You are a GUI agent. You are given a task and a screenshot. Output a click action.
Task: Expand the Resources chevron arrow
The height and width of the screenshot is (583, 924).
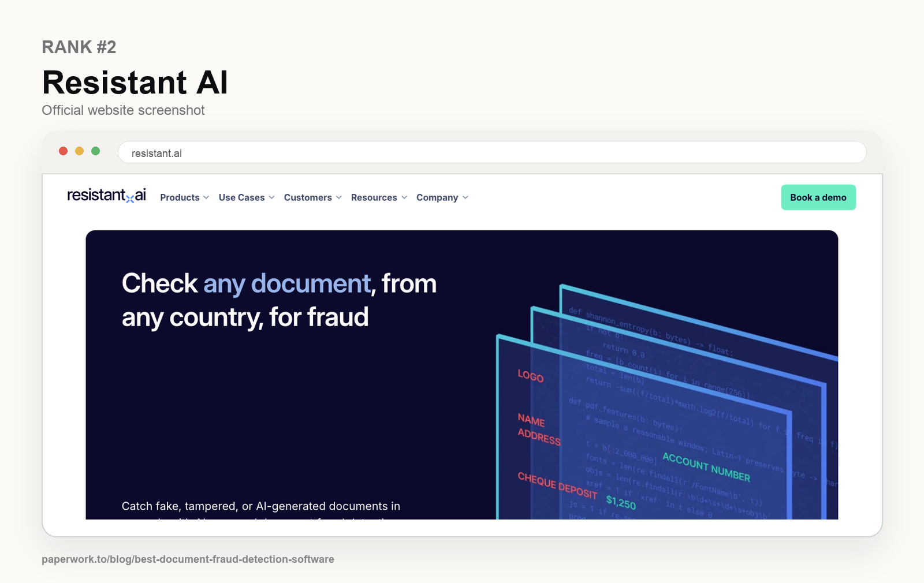pos(404,197)
